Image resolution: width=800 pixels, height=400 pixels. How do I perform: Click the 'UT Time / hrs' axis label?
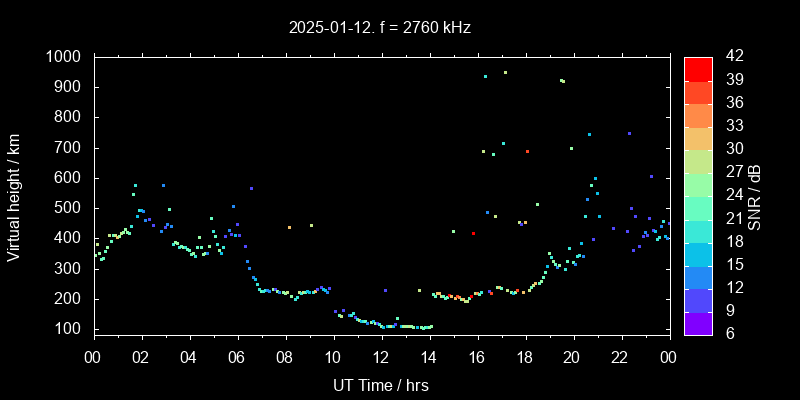click(380, 385)
